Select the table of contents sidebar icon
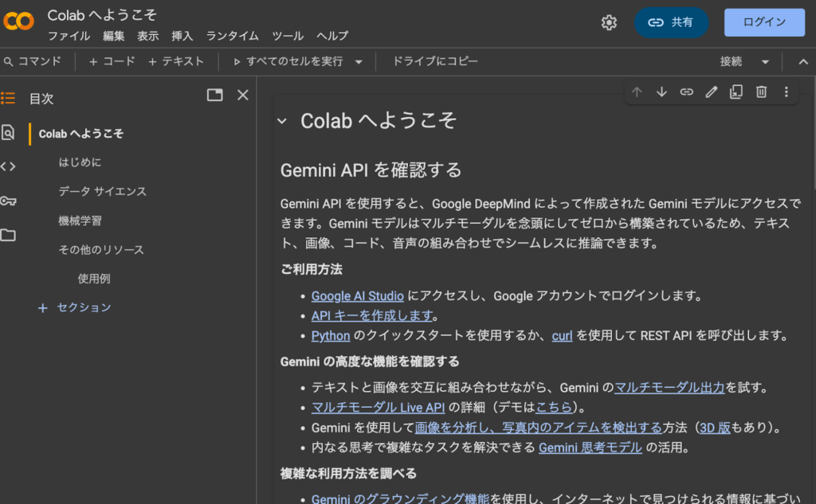Screen dimensions: 816x504 click(8, 98)
